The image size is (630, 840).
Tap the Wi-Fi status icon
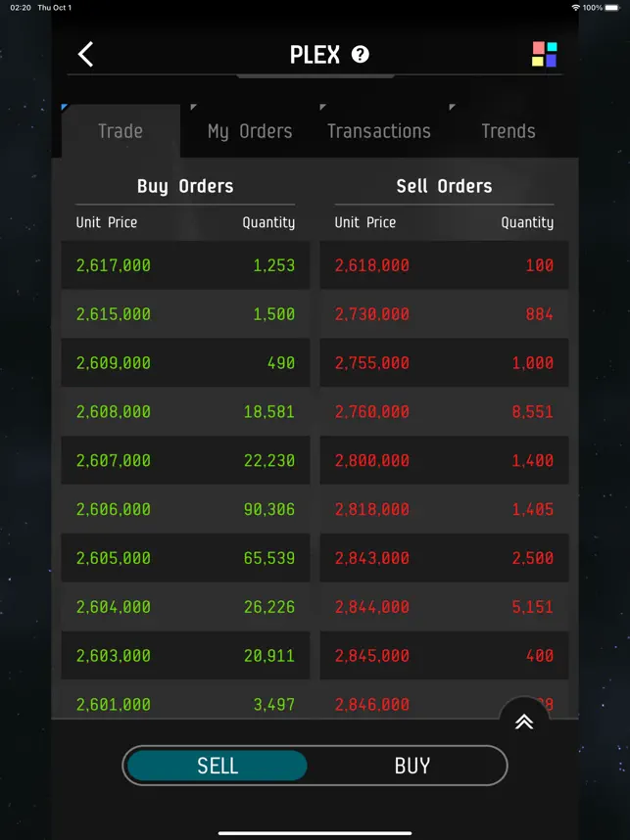[576, 8]
